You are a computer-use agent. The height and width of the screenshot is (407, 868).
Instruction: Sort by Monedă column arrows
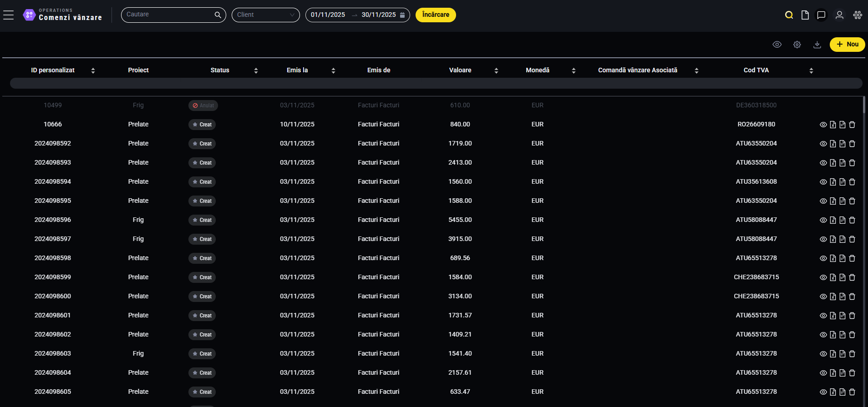coord(574,70)
